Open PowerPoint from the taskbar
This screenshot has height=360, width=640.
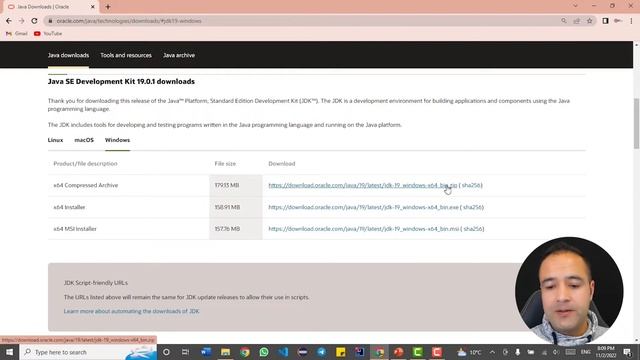398,352
